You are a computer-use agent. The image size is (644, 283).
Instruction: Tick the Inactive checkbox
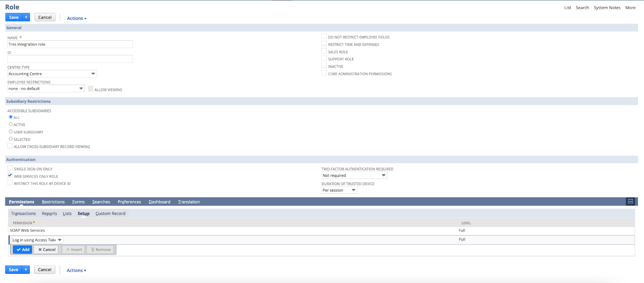point(324,66)
